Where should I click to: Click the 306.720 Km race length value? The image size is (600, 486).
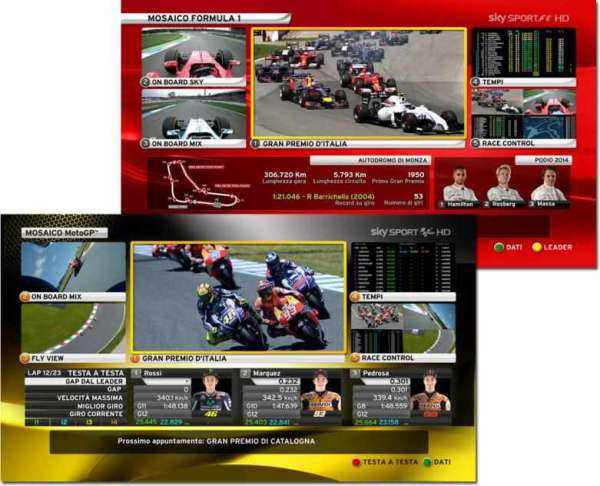tap(285, 175)
